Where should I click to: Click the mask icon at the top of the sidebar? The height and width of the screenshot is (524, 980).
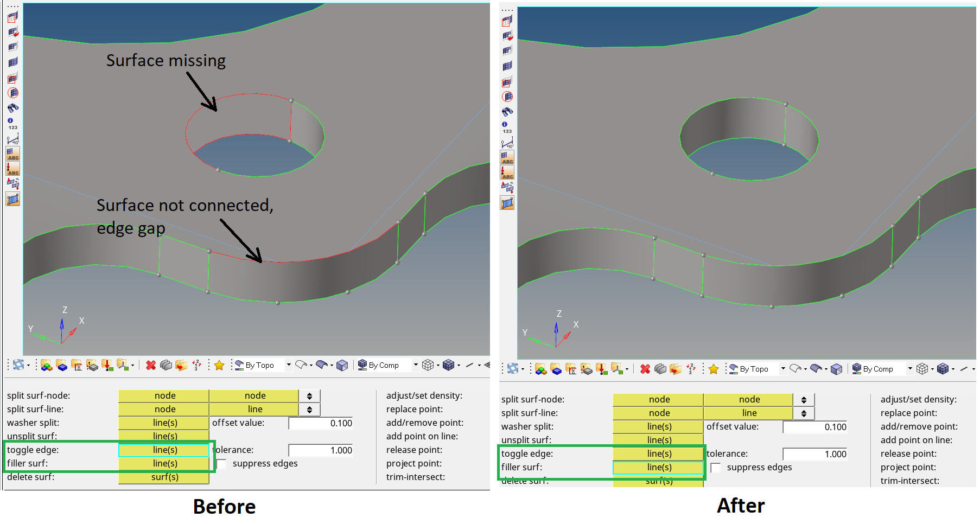coord(12,18)
